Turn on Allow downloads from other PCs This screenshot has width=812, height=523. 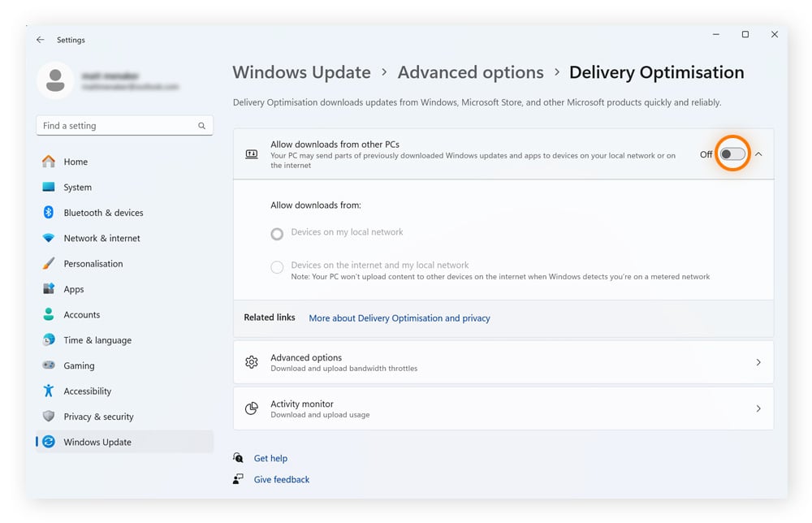(732, 154)
